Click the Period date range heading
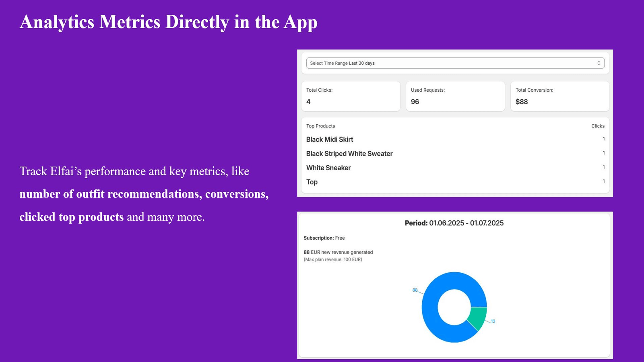Viewport: 644px width, 362px height. click(454, 223)
